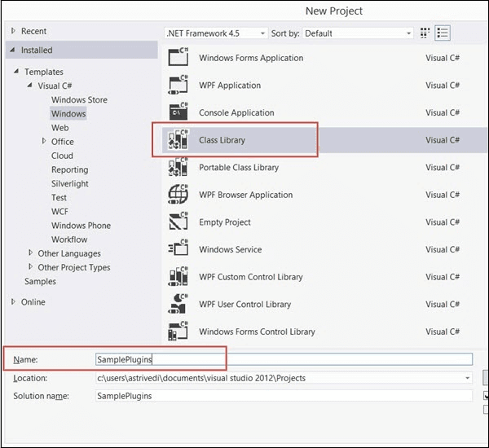Pick the Portable Class Library icon
This screenshot has width=489, height=448.
coord(178,168)
